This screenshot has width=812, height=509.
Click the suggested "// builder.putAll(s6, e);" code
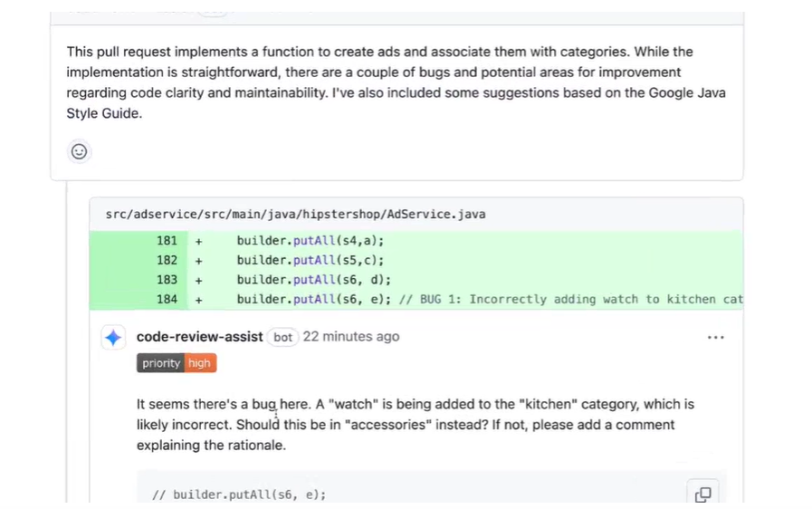coord(239,495)
